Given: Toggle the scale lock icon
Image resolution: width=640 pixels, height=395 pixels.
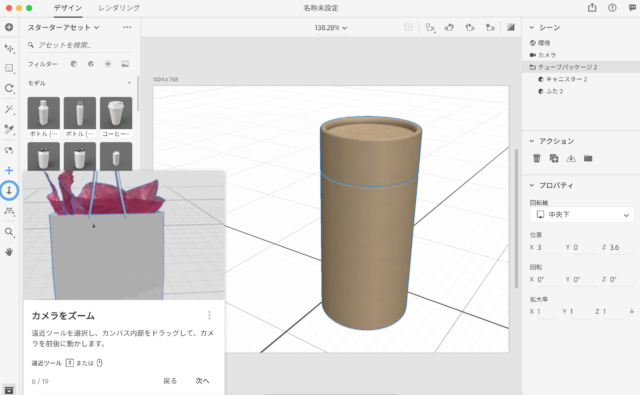Looking at the screenshot, I should pyautogui.click(x=631, y=311).
